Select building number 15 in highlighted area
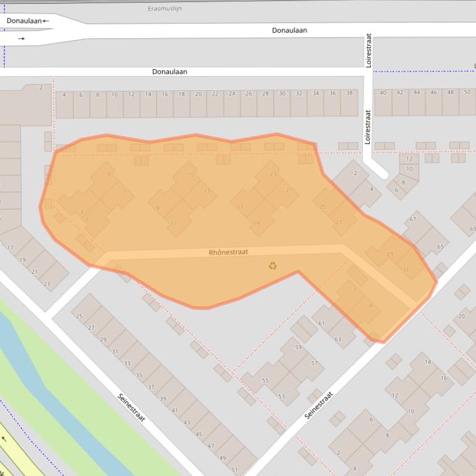Image resolution: width=476 pixels, height=476 pixels. tap(190, 175)
